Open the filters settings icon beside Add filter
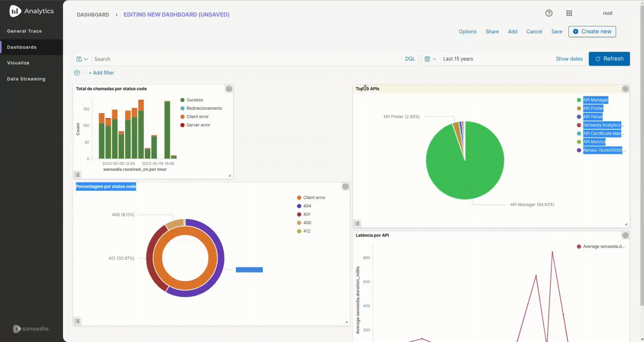The width and height of the screenshot is (644, 342). coord(77,72)
